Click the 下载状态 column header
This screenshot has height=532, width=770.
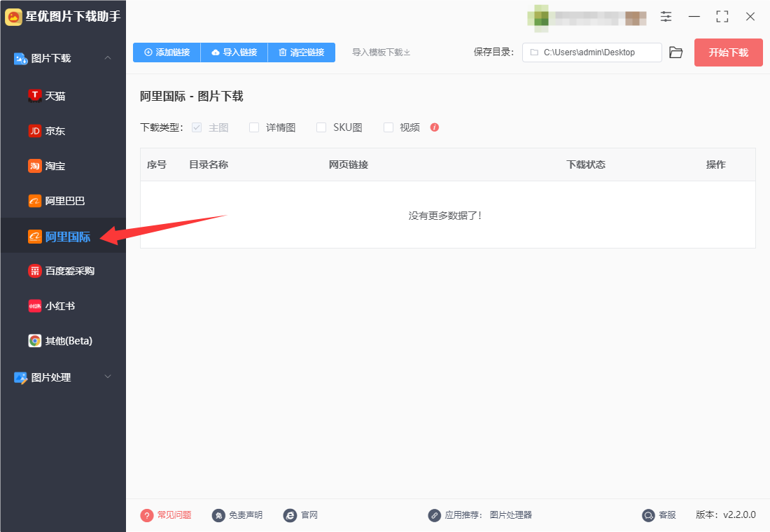point(586,165)
